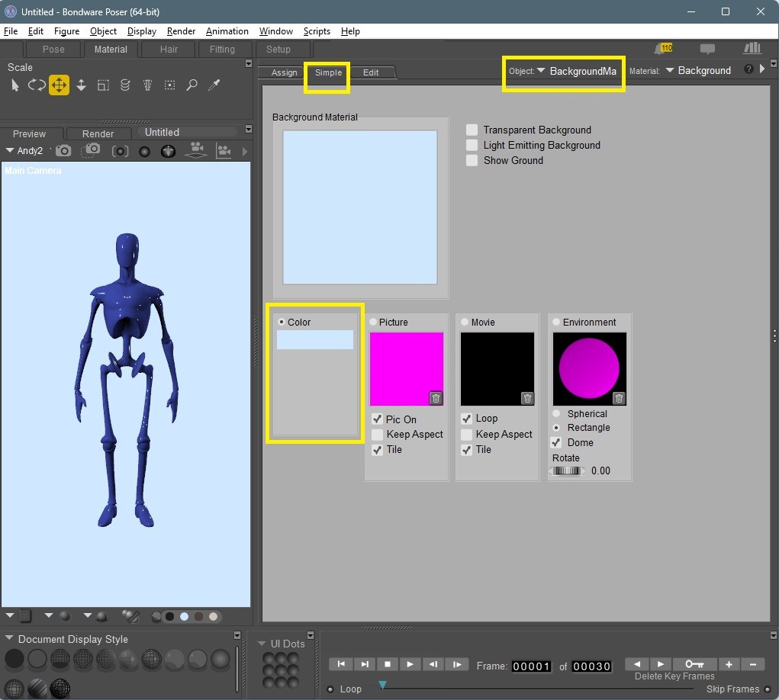Click the light blue Color swatch
The width and height of the screenshot is (779, 700).
(314, 340)
